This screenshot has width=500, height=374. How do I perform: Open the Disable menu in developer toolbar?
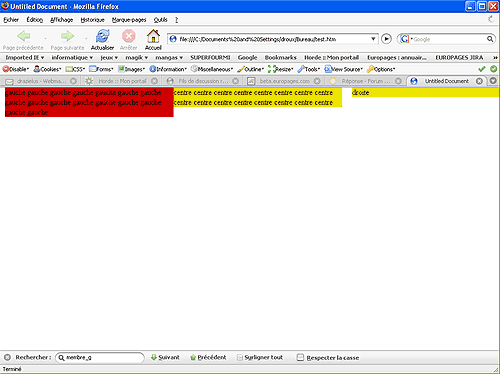tap(16, 69)
